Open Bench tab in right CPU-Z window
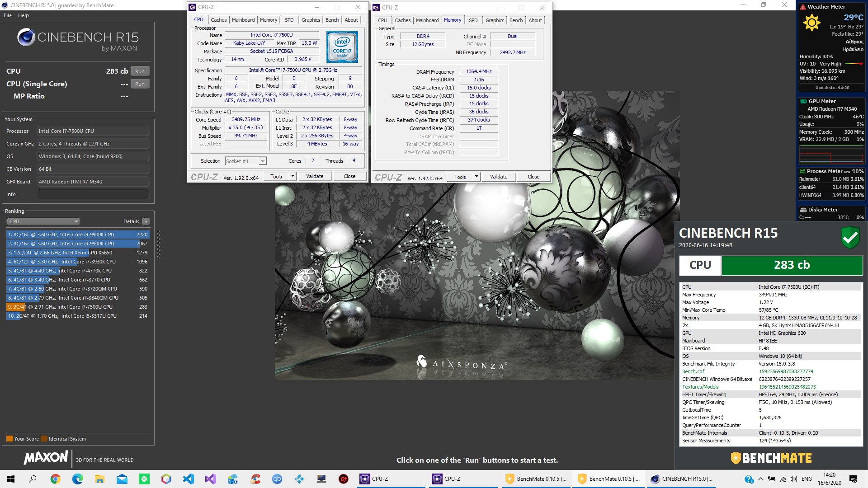This screenshot has height=488, width=868. click(516, 20)
